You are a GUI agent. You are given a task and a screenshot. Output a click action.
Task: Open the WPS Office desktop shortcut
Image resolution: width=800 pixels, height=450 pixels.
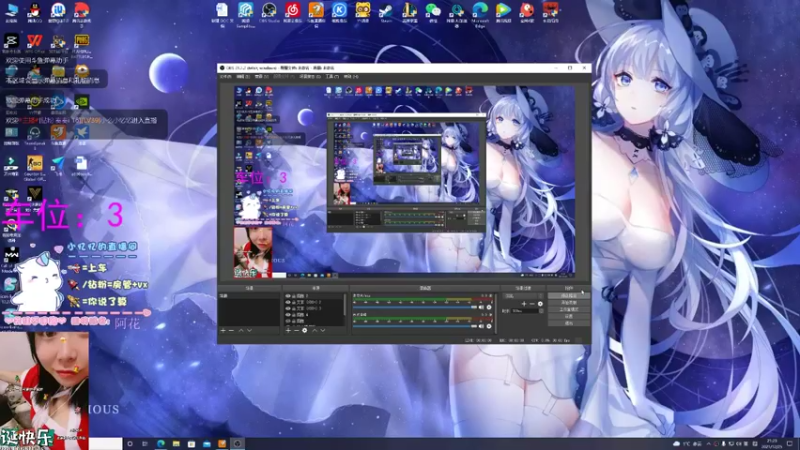coord(34,41)
